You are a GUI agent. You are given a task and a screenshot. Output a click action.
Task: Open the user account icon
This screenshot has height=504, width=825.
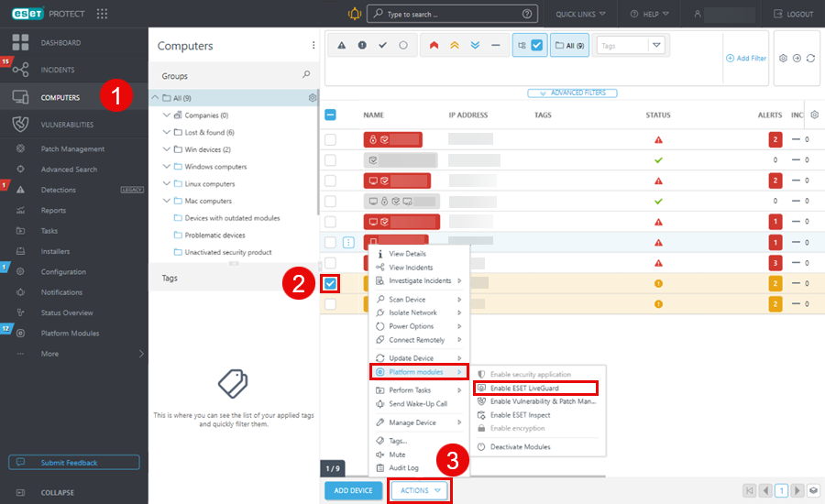pyautogui.click(x=698, y=15)
